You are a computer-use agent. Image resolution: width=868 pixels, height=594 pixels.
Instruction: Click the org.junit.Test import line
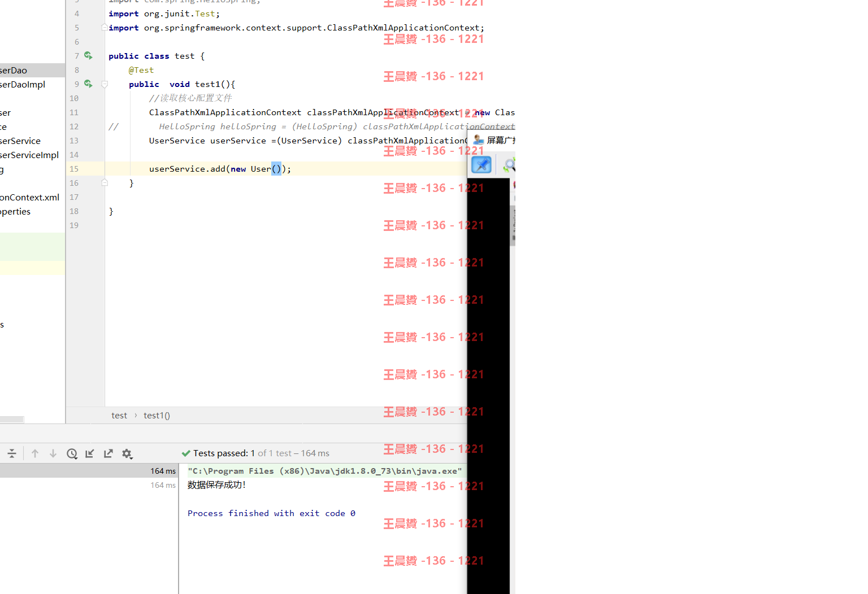click(164, 14)
